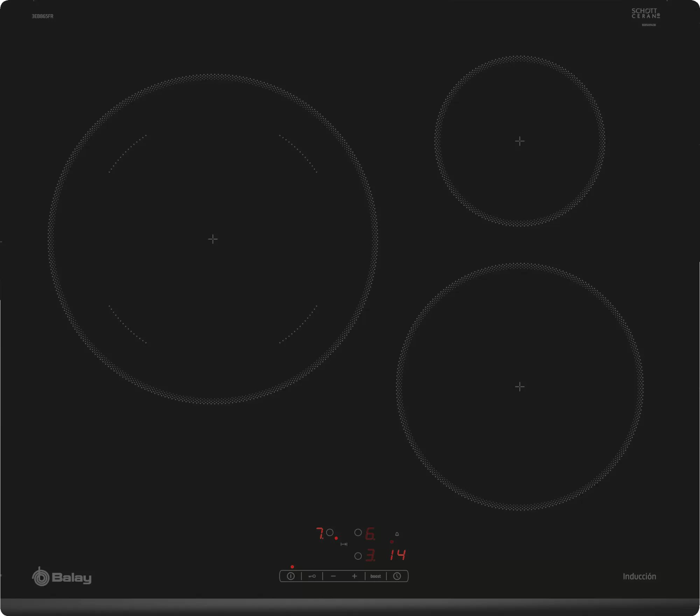The height and width of the screenshot is (616, 700).
Task: Click the Schott Ceran logo
Action: coord(646,14)
